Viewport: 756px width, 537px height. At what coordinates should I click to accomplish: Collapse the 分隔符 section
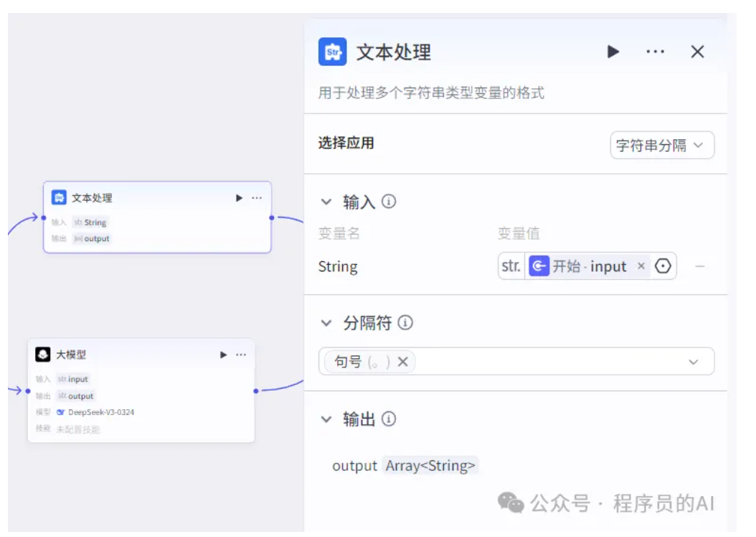pos(326,323)
